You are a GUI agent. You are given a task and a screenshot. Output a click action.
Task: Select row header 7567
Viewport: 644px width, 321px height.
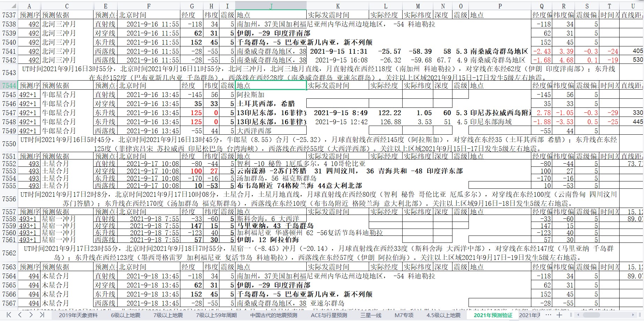[x=9, y=303]
